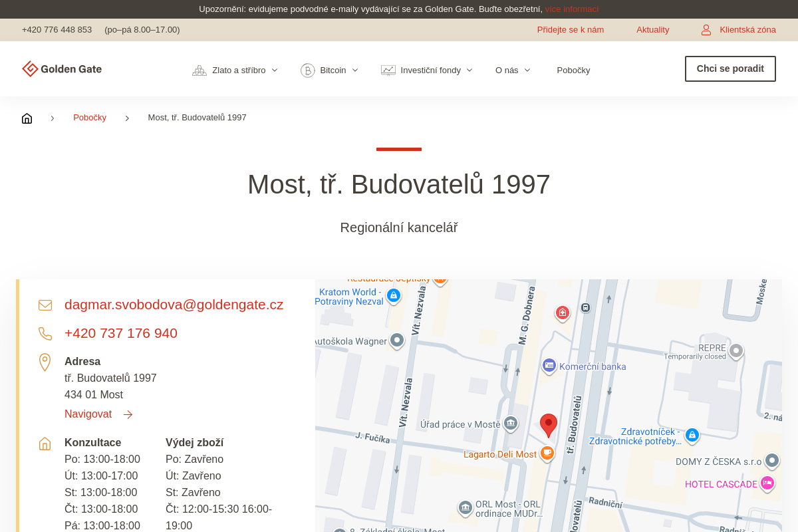798x532 pixels.
Task: Open Přidejte se k nám link
Action: (571, 30)
